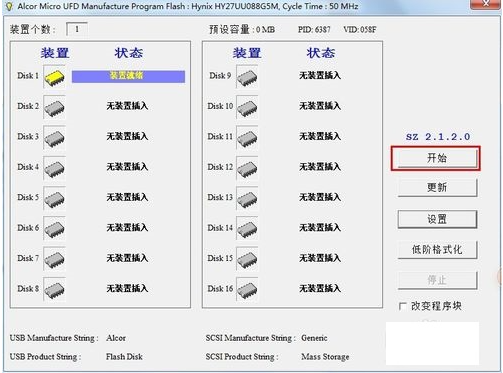The image size is (503, 373).
Task: Click the 开始 start button
Action: pos(437,158)
